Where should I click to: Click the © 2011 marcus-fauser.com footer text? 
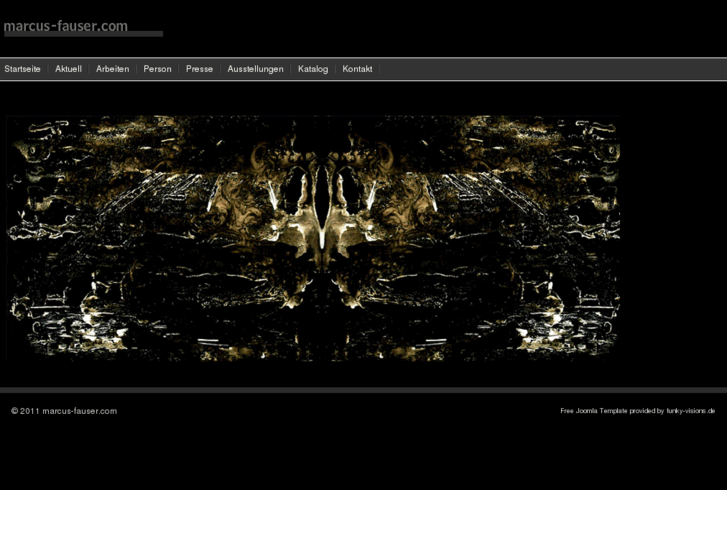pos(64,411)
